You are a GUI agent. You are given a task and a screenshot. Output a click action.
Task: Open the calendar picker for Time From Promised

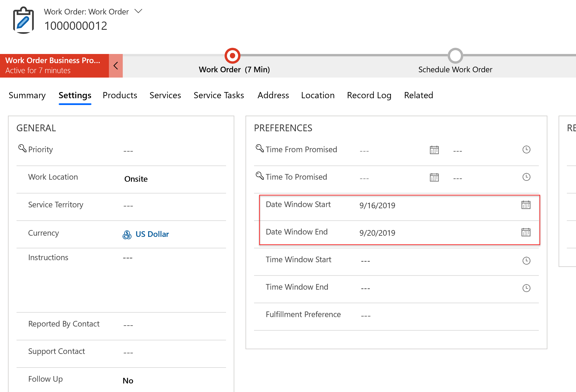434,150
